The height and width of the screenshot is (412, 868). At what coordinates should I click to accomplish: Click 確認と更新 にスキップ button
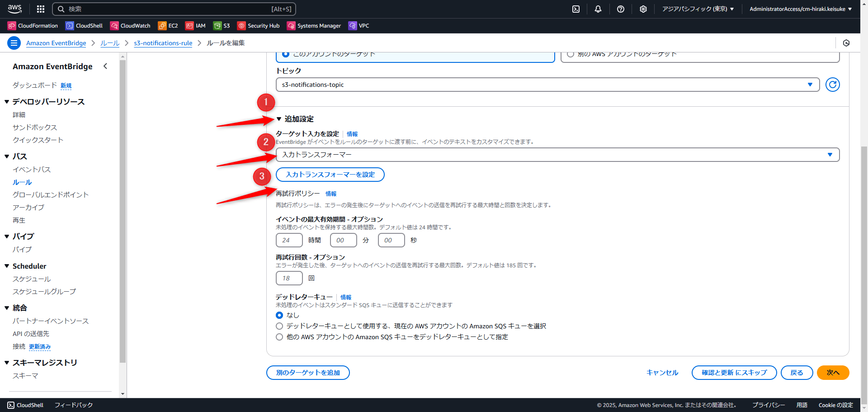734,373
